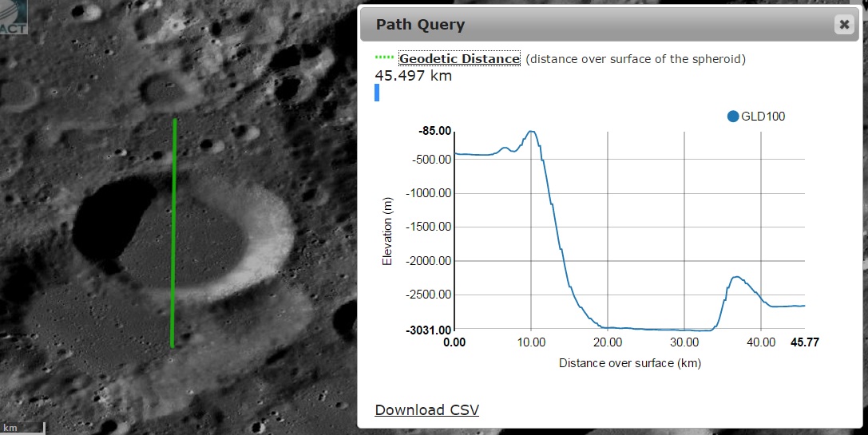The height and width of the screenshot is (435, 868).
Task: Click the Geodetic Distance link
Action: [x=459, y=59]
